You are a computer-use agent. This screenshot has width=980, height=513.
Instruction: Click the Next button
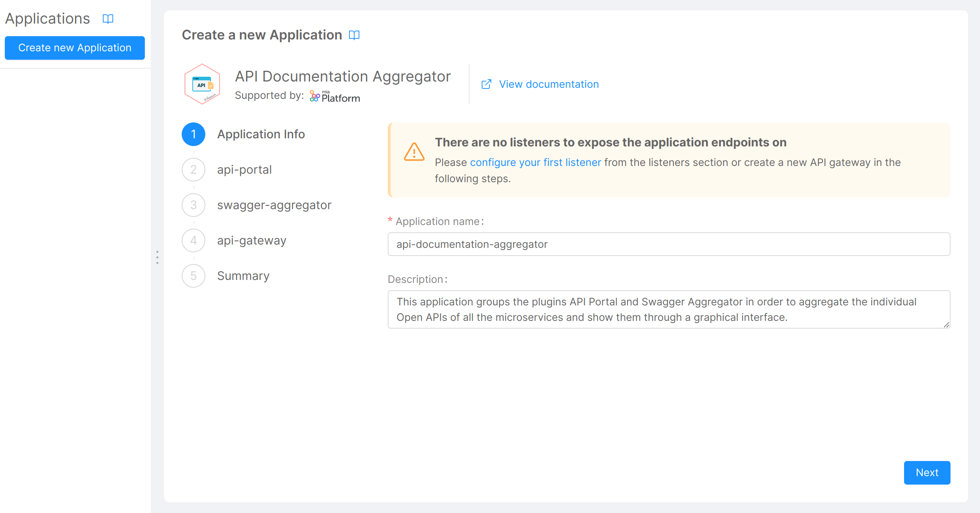tap(927, 473)
